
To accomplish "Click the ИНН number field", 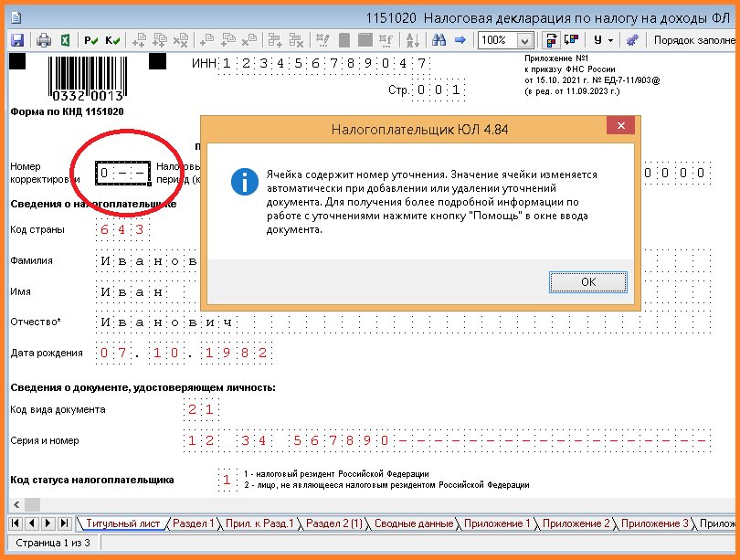I will coord(324,63).
